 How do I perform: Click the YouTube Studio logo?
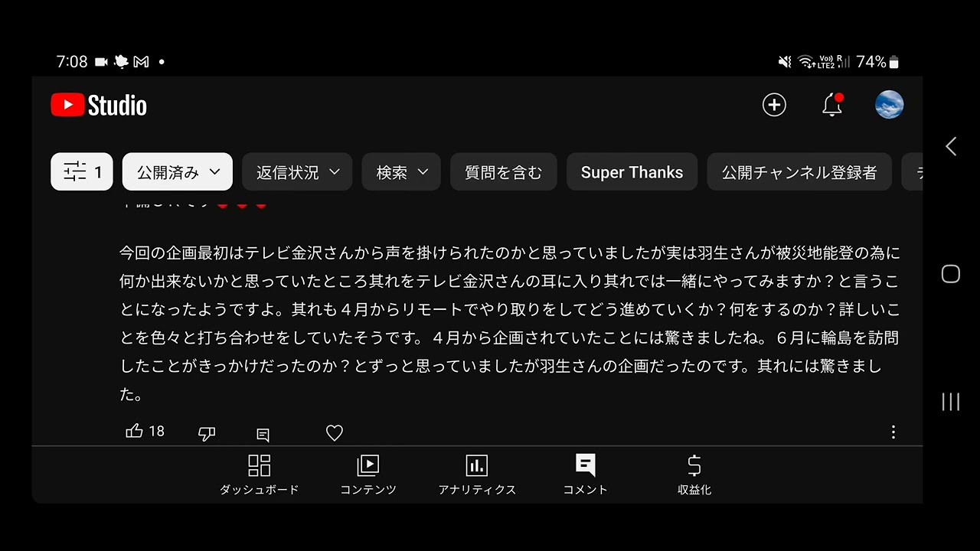(x=99, y=105)
